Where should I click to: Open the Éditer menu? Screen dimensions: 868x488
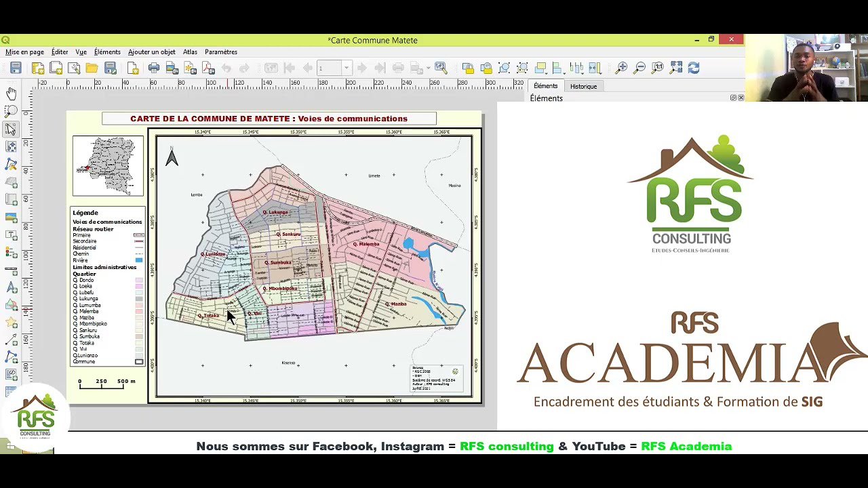(x=60, y=52)
